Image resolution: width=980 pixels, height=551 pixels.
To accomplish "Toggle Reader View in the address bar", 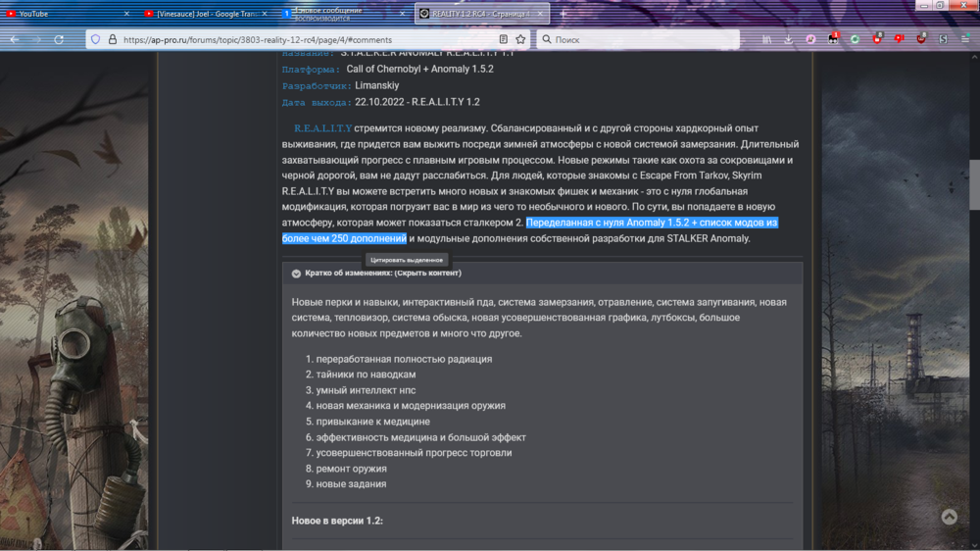I will click(x=503, y=39).
